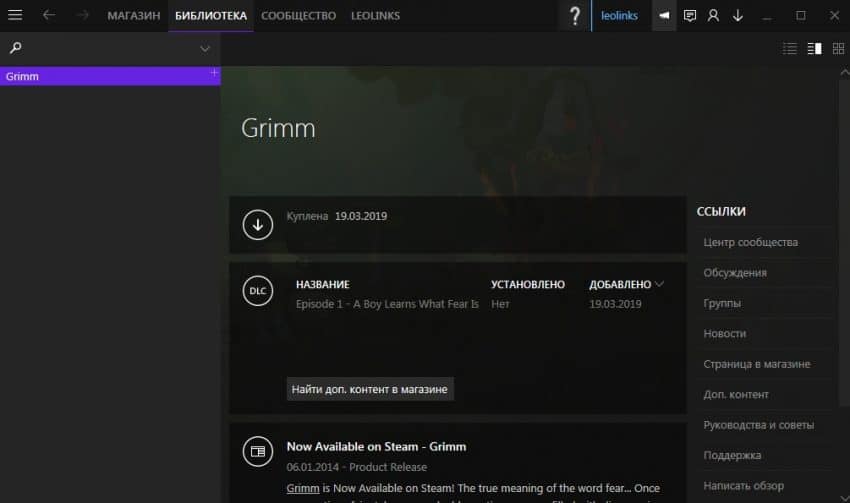850x503 pixels.
Task: Click the purchase date 19.03.2019
Action: click(360, 216)
